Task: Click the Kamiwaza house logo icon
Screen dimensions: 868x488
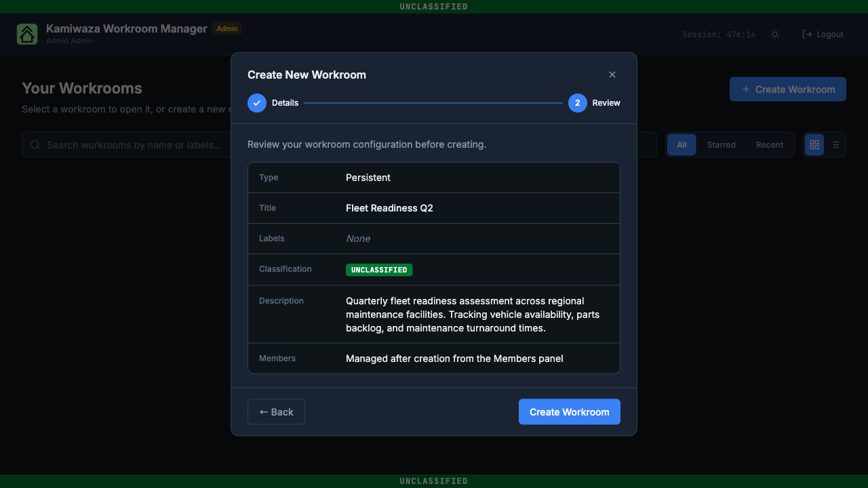Action: [27, 34]
